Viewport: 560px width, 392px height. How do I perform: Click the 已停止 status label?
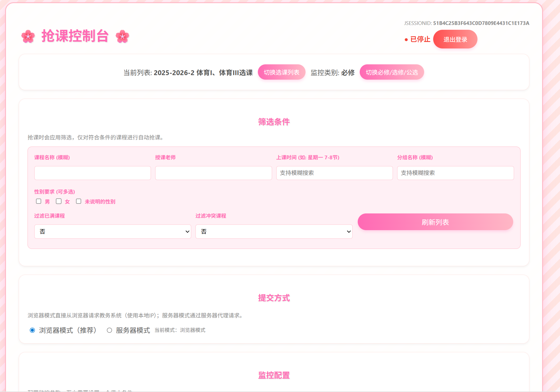click(x=420, y=40)
